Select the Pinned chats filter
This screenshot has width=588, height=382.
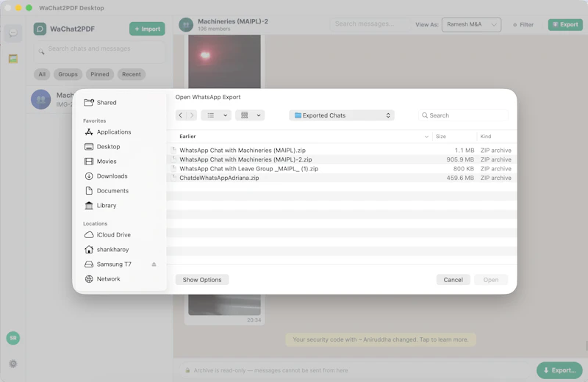[x=100, y=74]
